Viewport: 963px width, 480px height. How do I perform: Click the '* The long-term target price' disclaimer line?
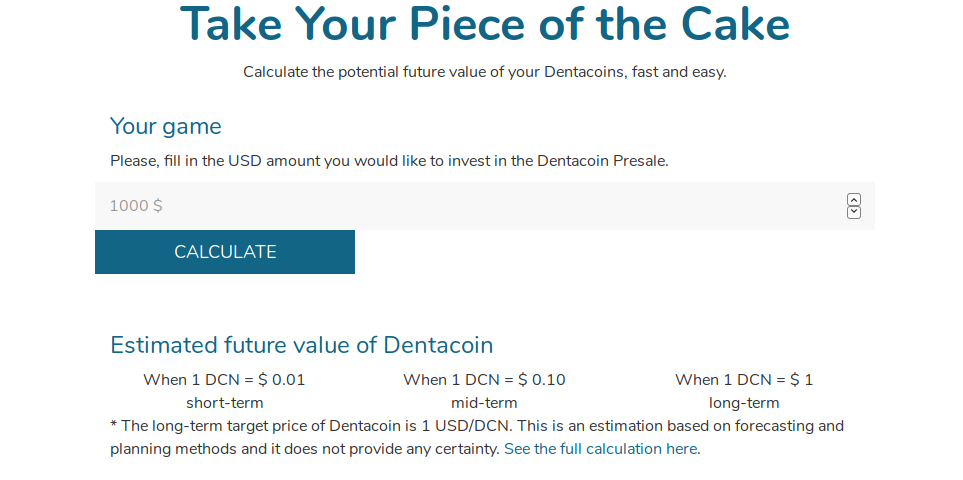[477, 426]
